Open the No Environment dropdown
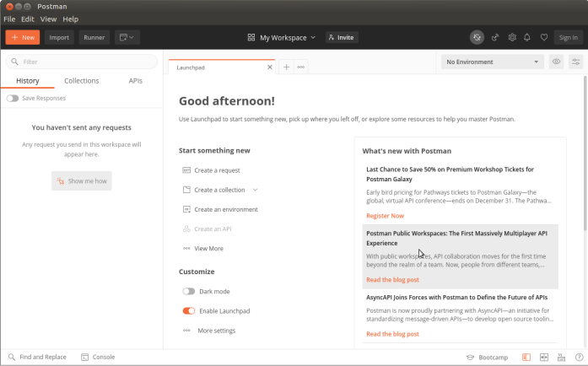The width and height of the screenshot is (588, 366). pyautogui.click(x=493, y=62)
